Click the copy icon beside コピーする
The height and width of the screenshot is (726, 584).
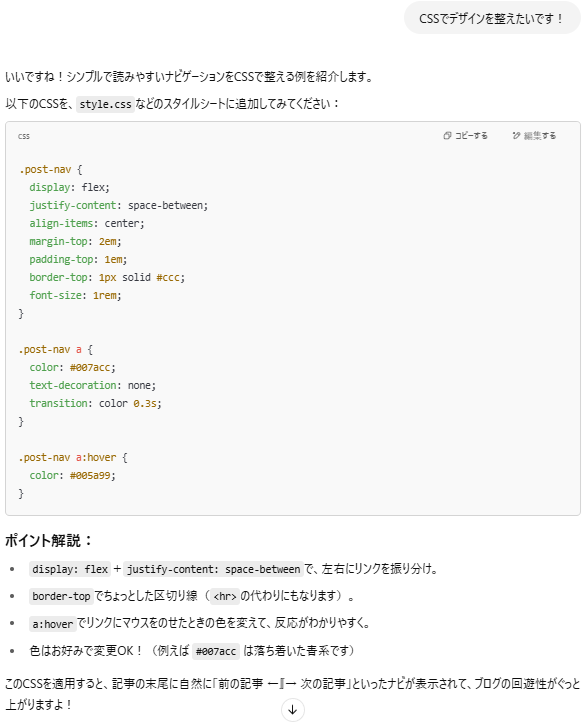click(447, 136)
